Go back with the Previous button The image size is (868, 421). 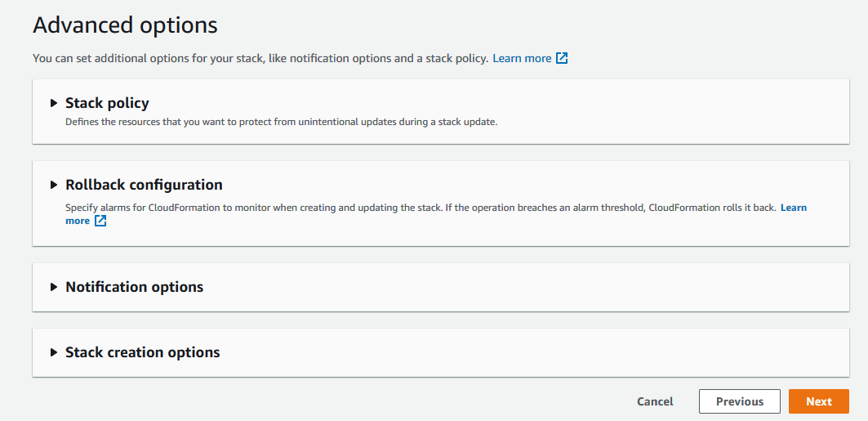click(739, 401)
